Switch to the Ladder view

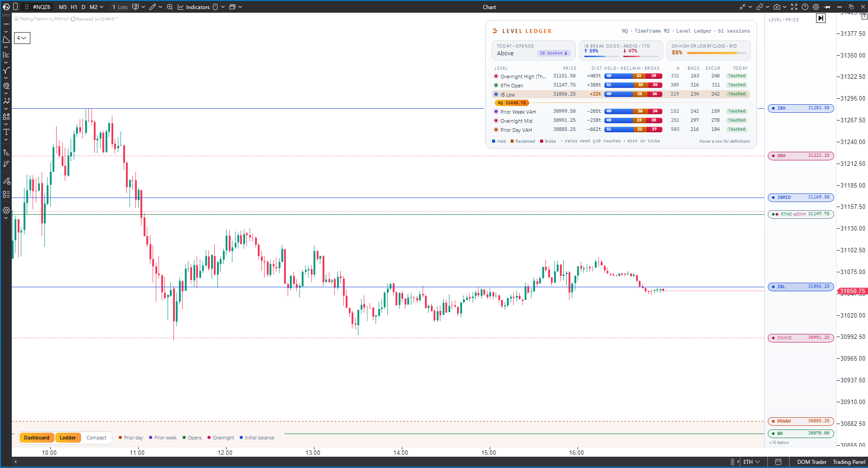[68, 438]
